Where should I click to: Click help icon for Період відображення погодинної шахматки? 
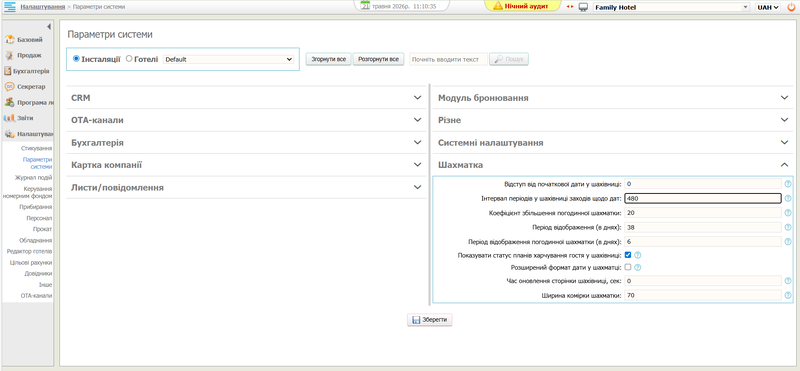pos(788,241)
